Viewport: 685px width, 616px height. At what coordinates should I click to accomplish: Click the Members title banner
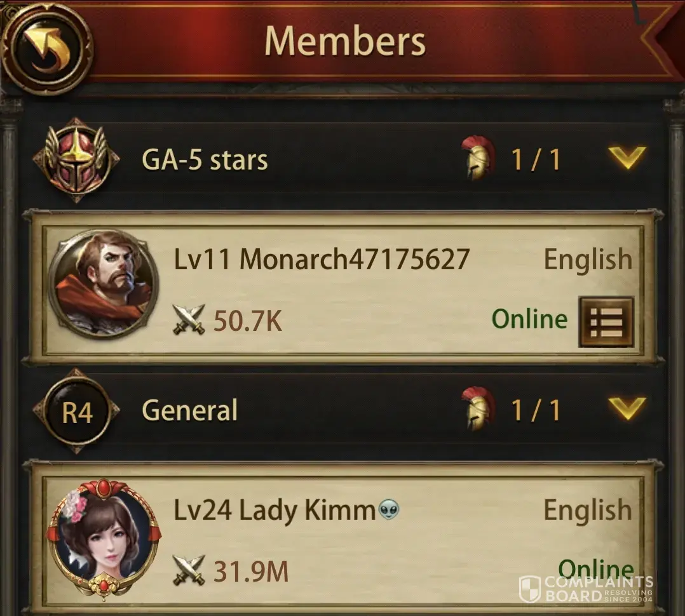(x=344, y=41)
